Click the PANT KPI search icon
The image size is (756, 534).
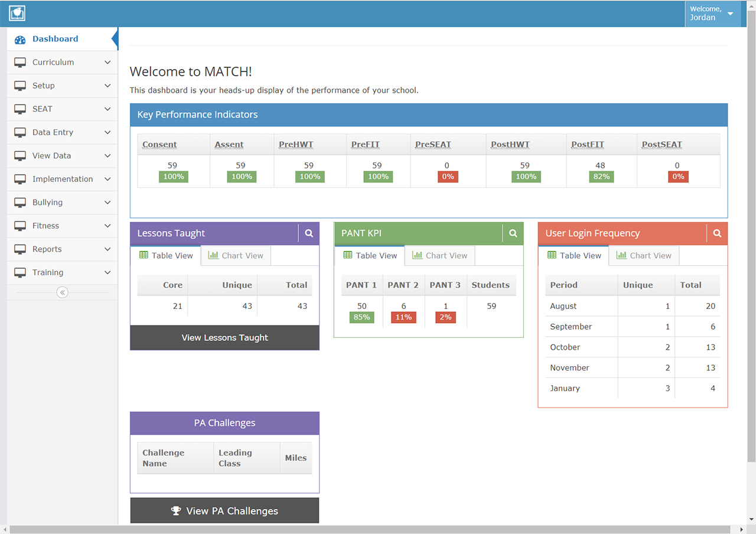[513, 233]
